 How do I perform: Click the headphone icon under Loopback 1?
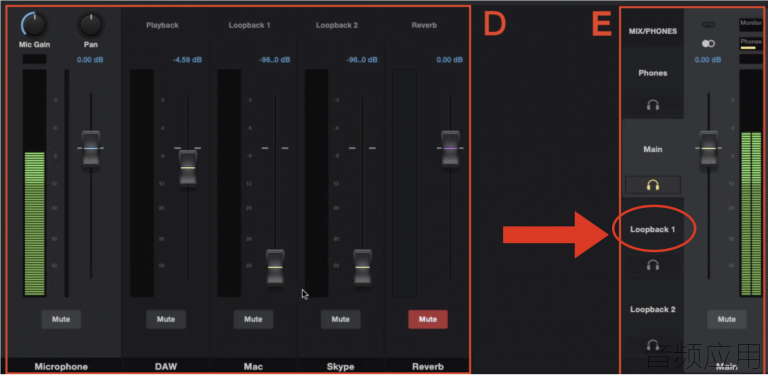[652, 265]
